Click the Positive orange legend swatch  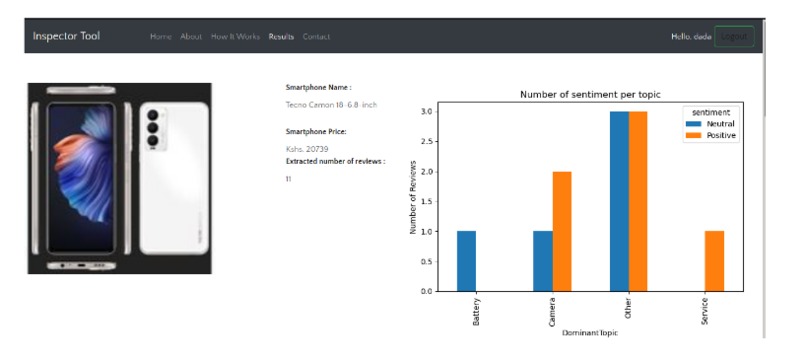tap(694, 136)
